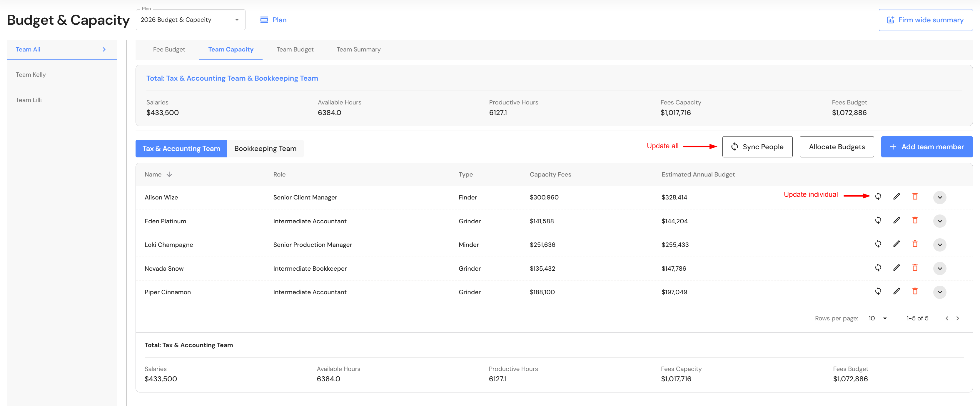Expand Piper Cinnamon's row details
The image size is (980, 406).
tap(939, 292)
